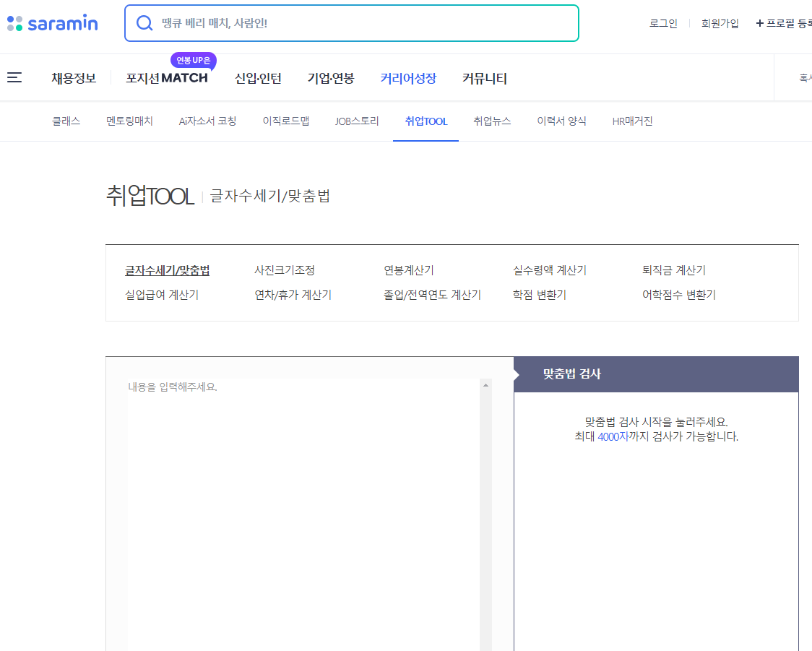The height and width of the screenshot is (651, 812).
Task: Click the 로그인 link
Action: pyautogui.click(x=662, y=22)
